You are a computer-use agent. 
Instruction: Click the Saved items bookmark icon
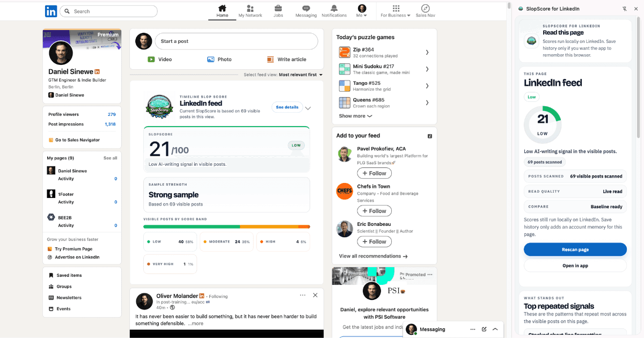(x=50, y=275)
